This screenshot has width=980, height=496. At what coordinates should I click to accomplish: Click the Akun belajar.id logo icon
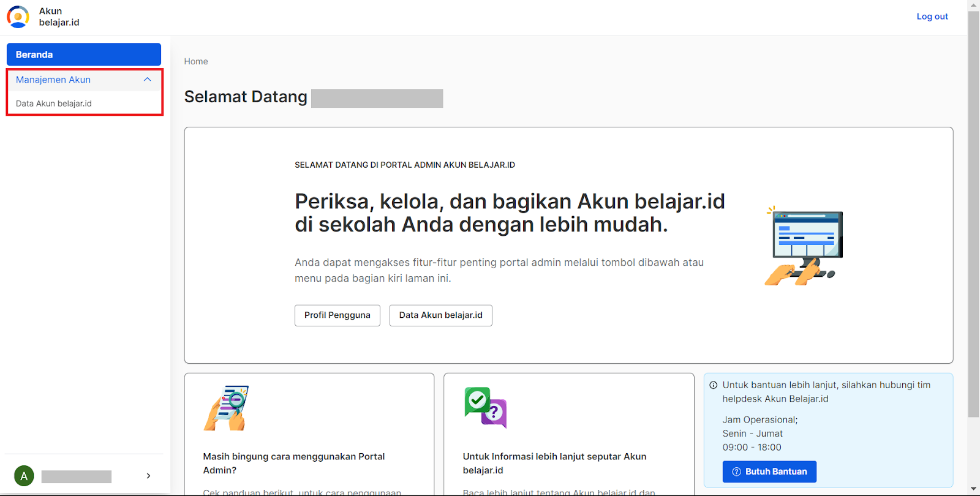click(x=18, y=17)
